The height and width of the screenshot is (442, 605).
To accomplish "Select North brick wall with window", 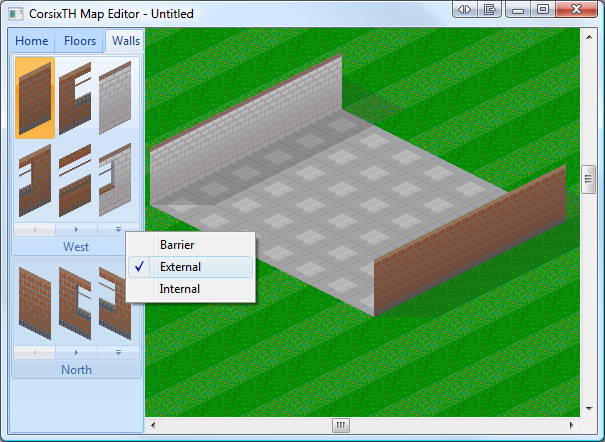I will click(75, 302).
